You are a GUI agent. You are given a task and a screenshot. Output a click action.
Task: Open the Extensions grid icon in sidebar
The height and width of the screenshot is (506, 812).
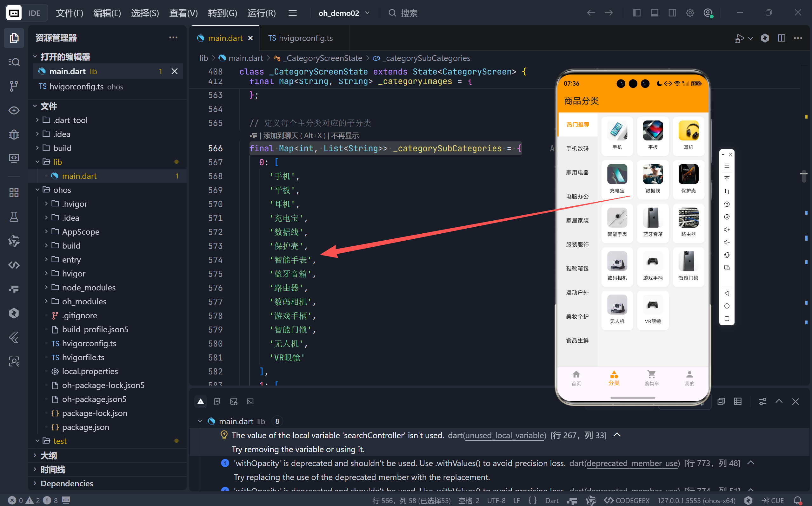[14, 193]
